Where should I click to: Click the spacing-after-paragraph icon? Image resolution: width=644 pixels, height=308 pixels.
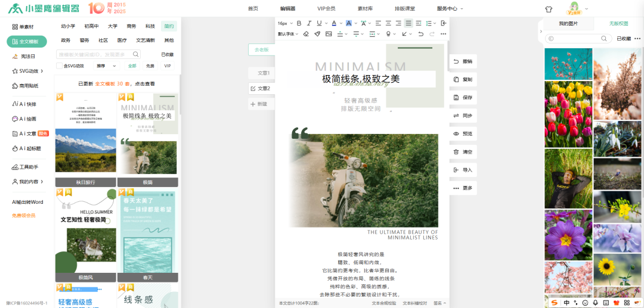click(x=356, y=34)
